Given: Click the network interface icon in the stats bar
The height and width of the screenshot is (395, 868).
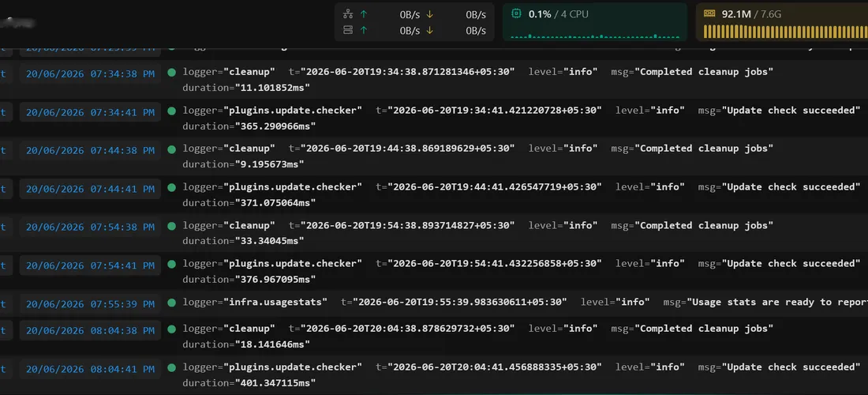Looking at the screenshot, I should 348,14.
